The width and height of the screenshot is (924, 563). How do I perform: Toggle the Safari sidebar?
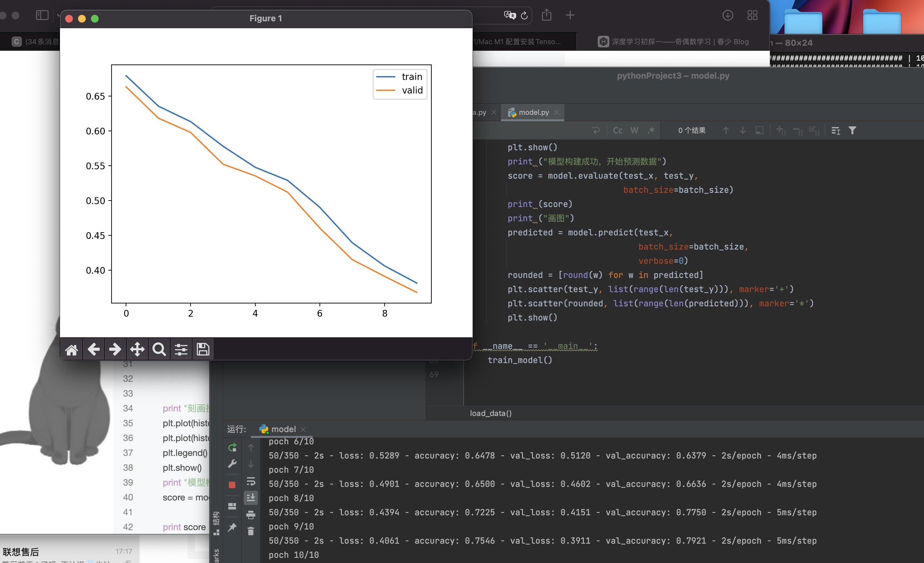coord(42,15)
